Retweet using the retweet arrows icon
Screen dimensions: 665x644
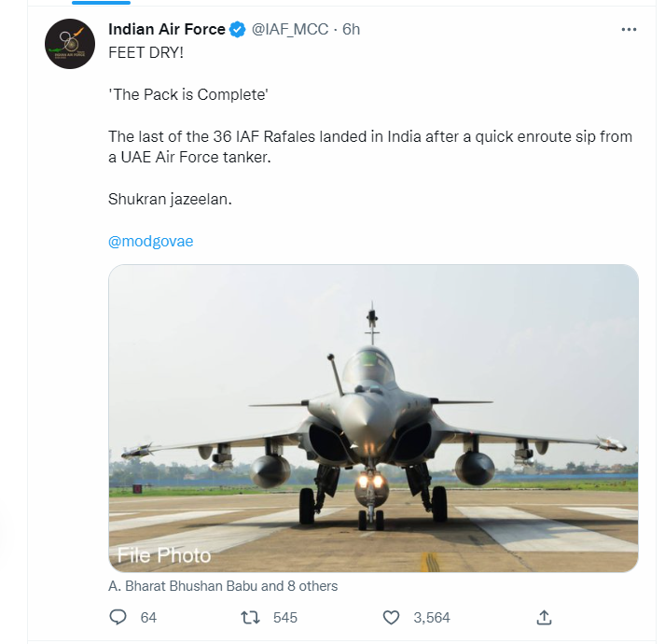251,617
